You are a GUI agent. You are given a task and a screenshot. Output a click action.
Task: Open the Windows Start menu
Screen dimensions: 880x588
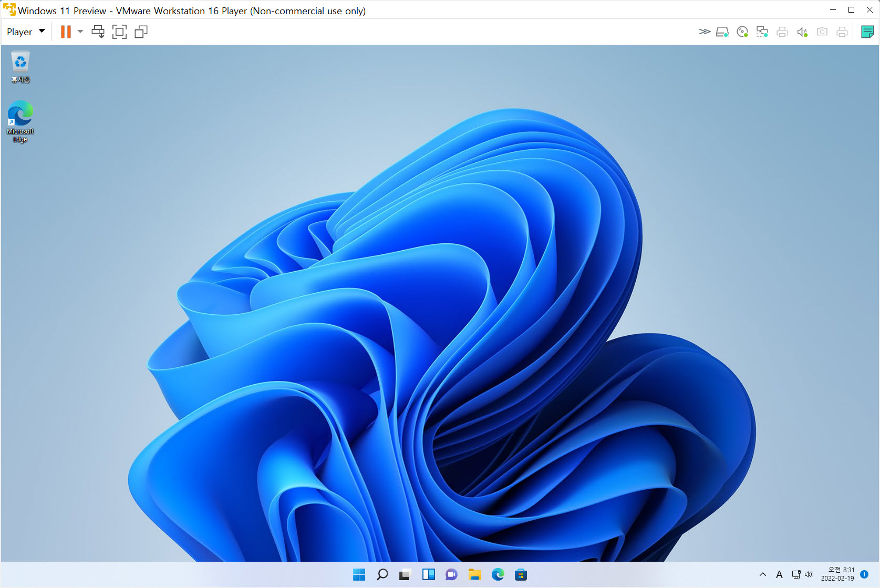point(359,574)
